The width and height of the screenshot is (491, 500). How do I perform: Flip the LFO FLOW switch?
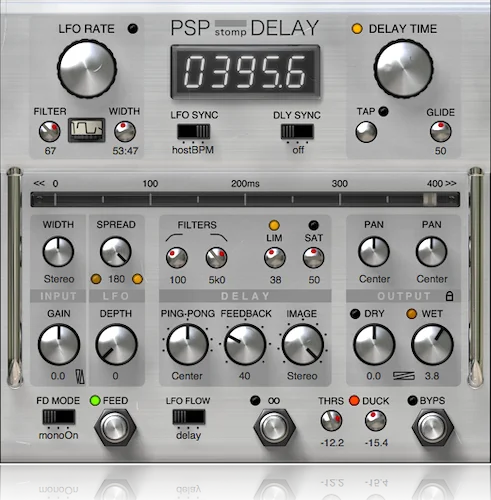coord(189,417)
